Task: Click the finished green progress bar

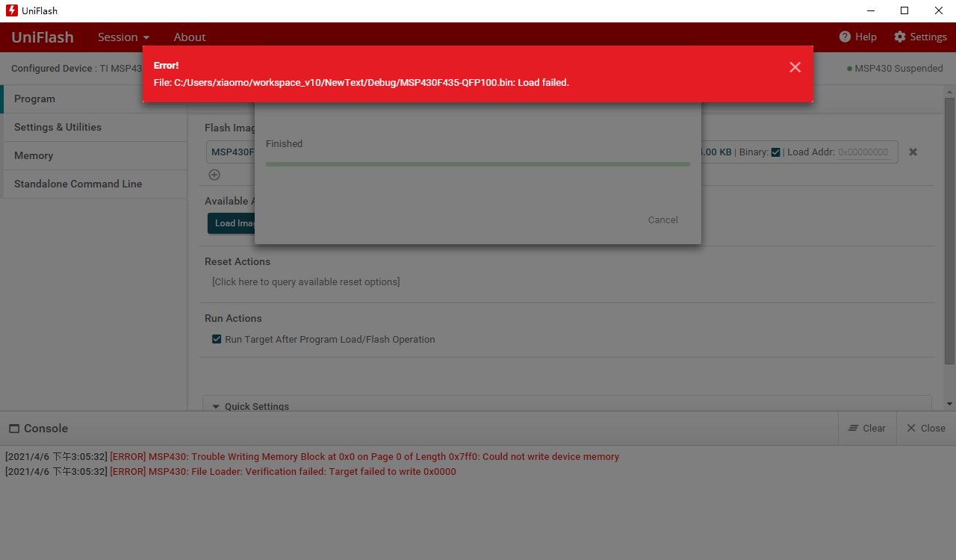Action: click(478, 164)
